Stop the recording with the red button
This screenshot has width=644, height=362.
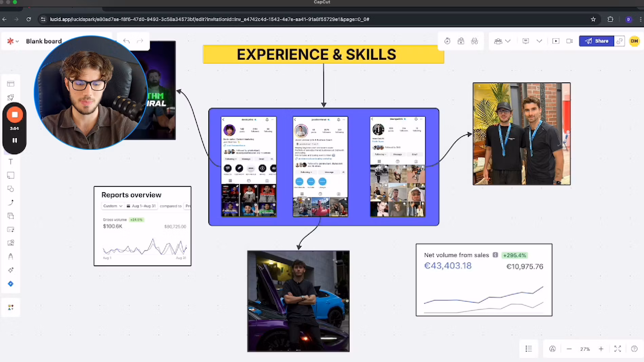click(15, 115)
